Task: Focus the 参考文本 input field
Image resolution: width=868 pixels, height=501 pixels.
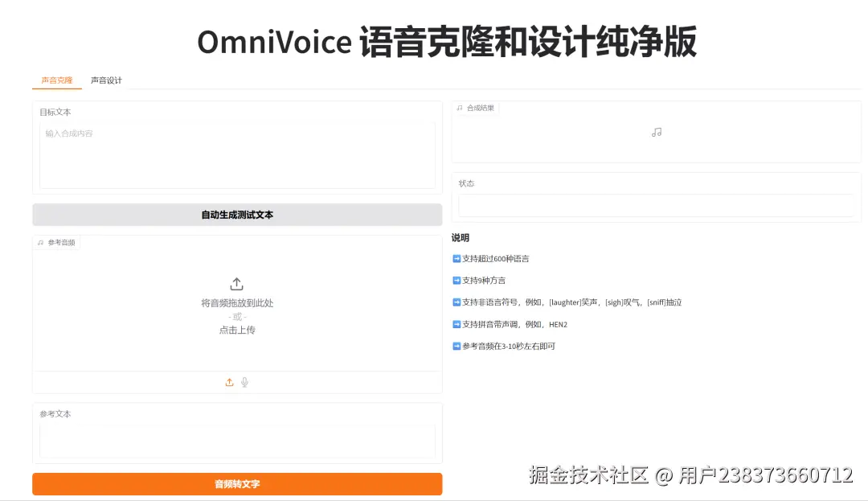Action: coord(237,441)
